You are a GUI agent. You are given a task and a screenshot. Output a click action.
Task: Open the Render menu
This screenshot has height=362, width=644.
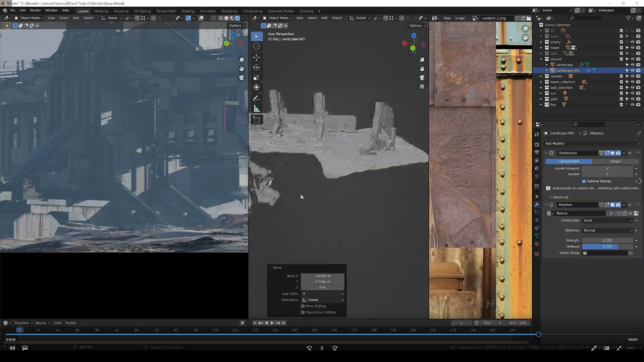(35, 10)
